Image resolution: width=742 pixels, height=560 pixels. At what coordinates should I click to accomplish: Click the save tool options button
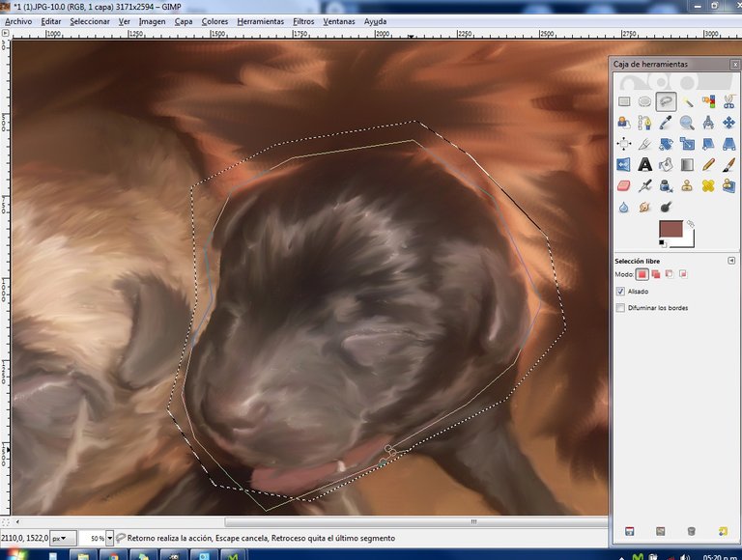(629, 532)
